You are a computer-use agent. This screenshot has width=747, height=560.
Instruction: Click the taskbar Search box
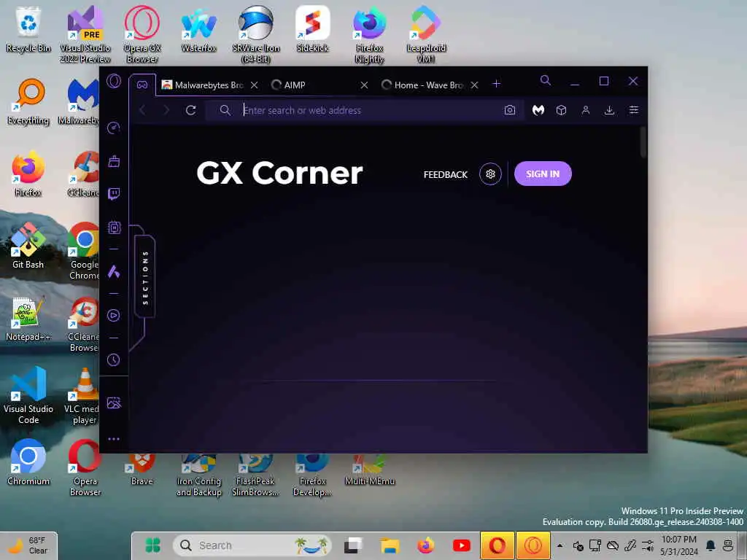coord(252,545)
